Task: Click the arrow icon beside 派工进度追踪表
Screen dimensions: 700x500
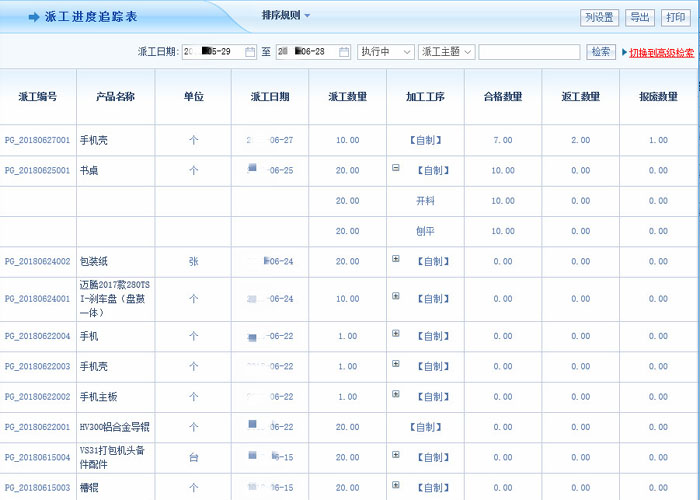Action: tap(34, 17)
